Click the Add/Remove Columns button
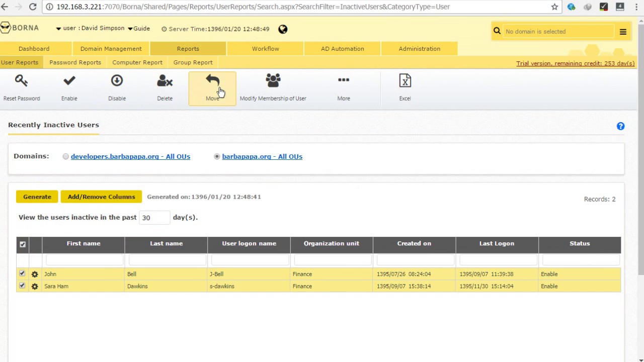This screenshot has width=644, height=362. 101,197
